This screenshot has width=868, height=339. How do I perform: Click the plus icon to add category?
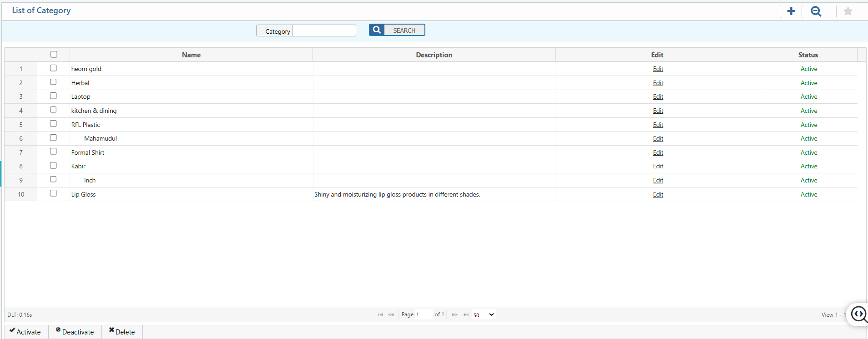click(x=791, y=11)
